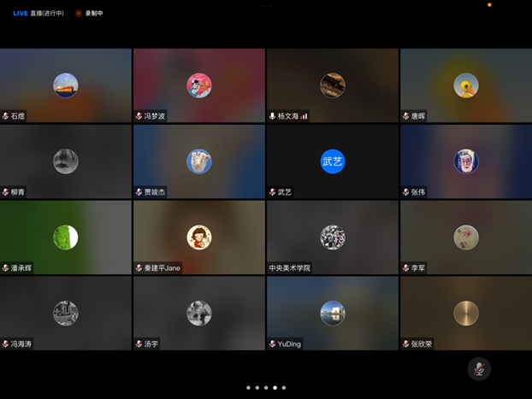The image size is (532, 399).
Task: Click signal strength bars next to 杨文海
Action: 304,116
